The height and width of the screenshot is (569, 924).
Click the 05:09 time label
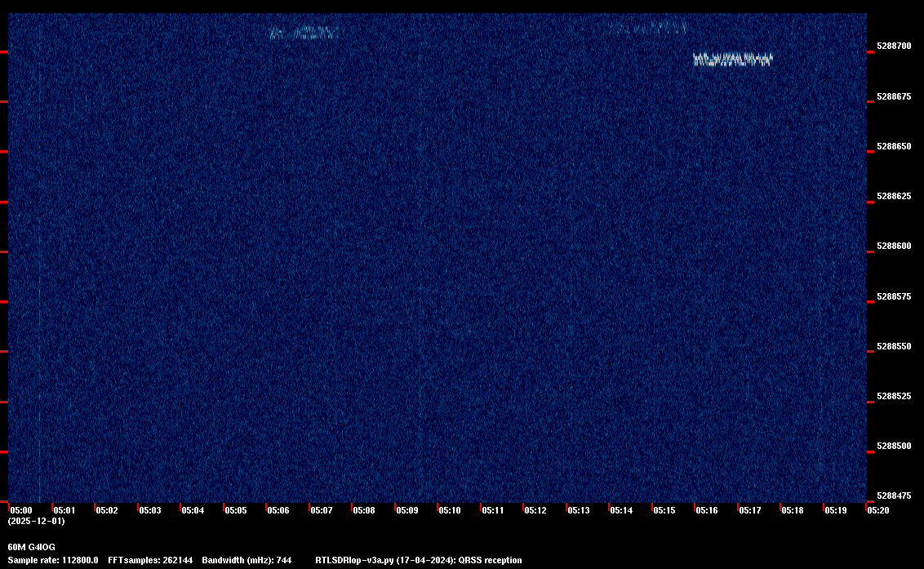(x=407, y=510)
